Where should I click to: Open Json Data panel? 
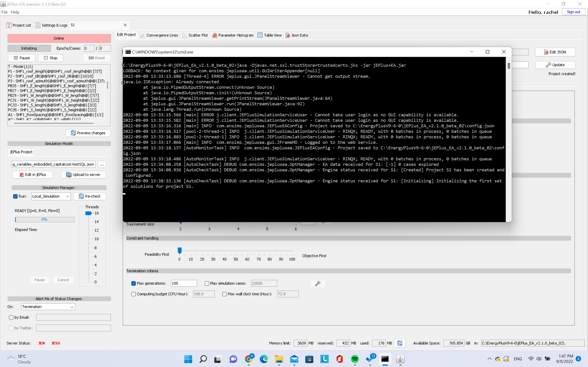pyautogui.click(x=297, y=35)
